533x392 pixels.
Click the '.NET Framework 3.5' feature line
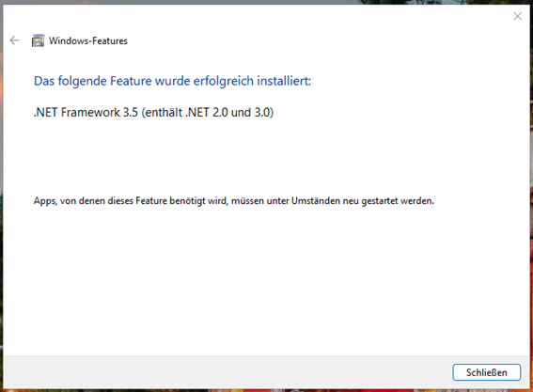pos(153,112)
